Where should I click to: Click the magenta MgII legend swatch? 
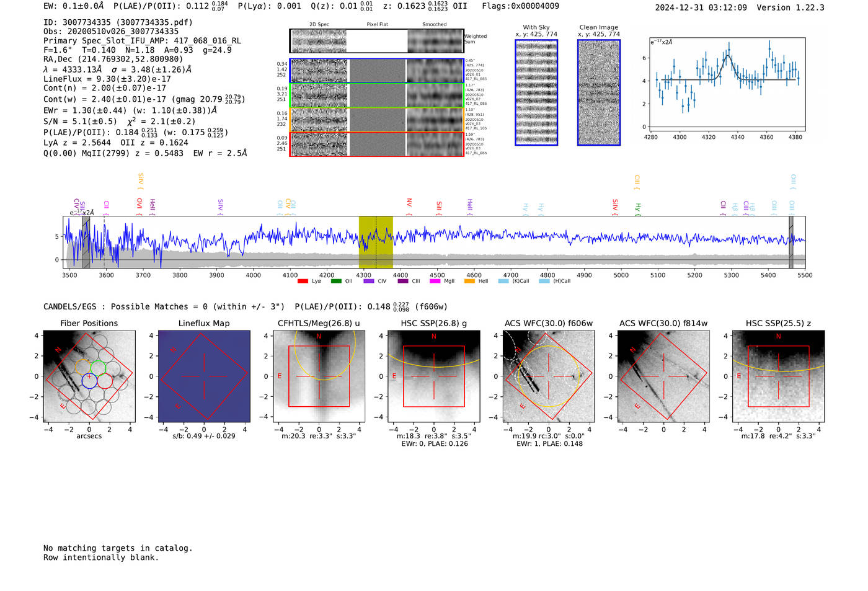[x=435, y=281]
